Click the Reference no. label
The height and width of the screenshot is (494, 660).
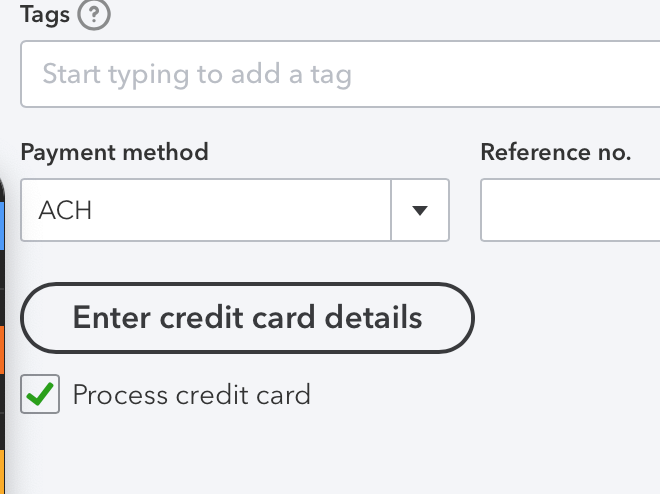[x=555, y=152]
